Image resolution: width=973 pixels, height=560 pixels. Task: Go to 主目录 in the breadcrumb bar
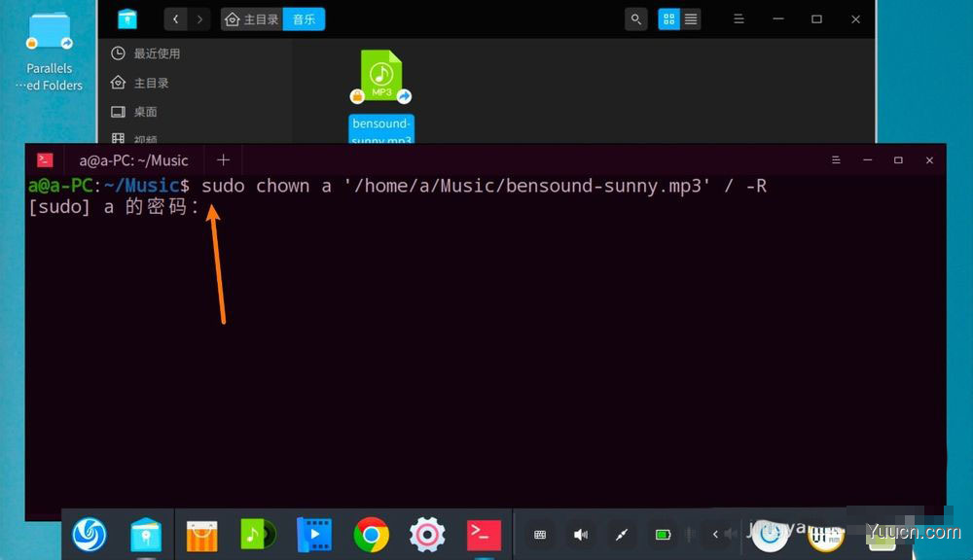click(252, 18)
